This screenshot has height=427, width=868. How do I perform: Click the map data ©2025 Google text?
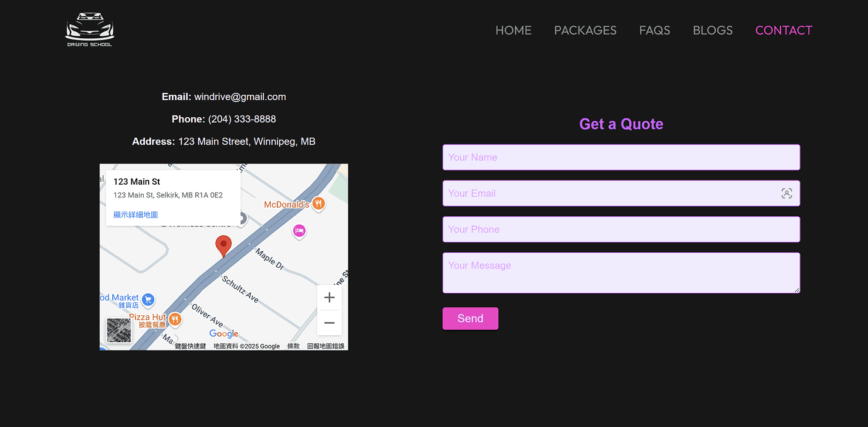[x=246, y=346]
